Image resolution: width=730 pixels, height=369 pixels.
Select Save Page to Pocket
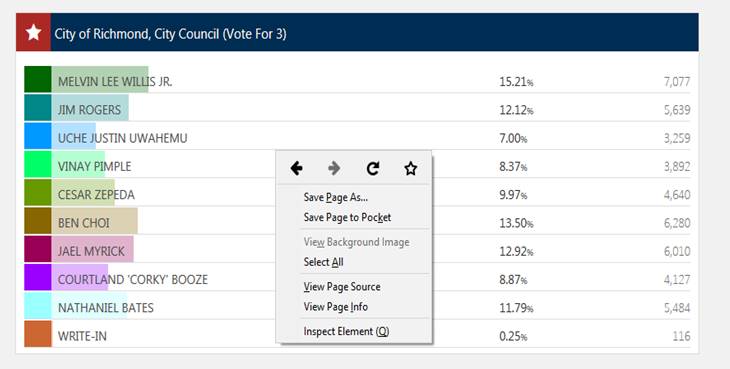coord(347,217)
